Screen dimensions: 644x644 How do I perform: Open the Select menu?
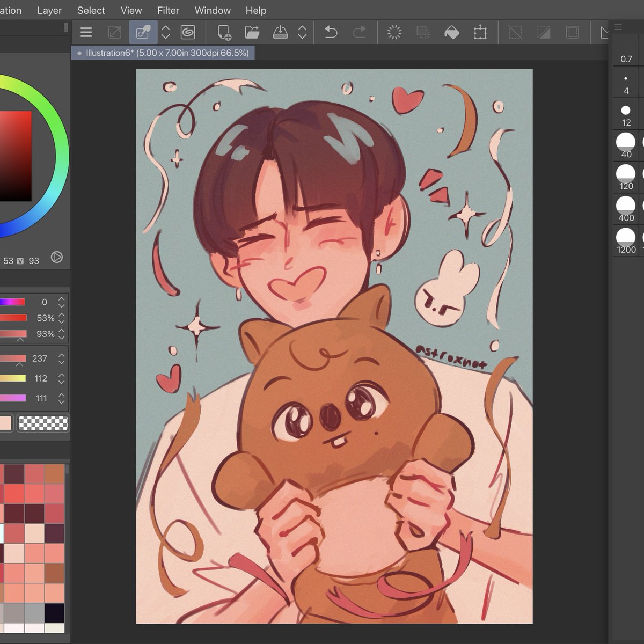pos(91,10)
